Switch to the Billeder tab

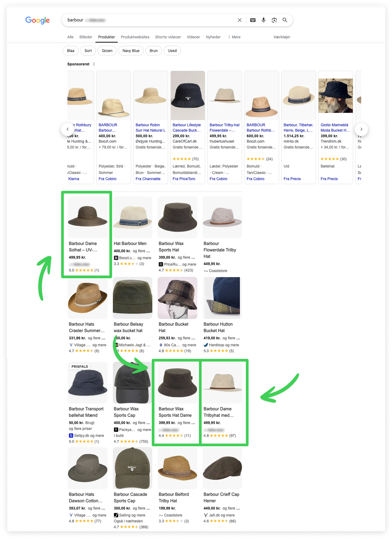(86, 37)
